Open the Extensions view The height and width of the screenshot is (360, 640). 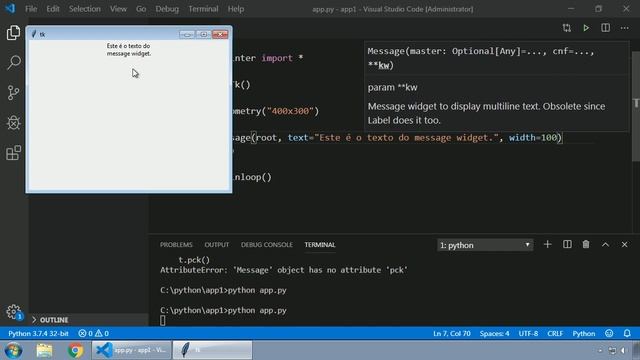(x=13, y=153)
